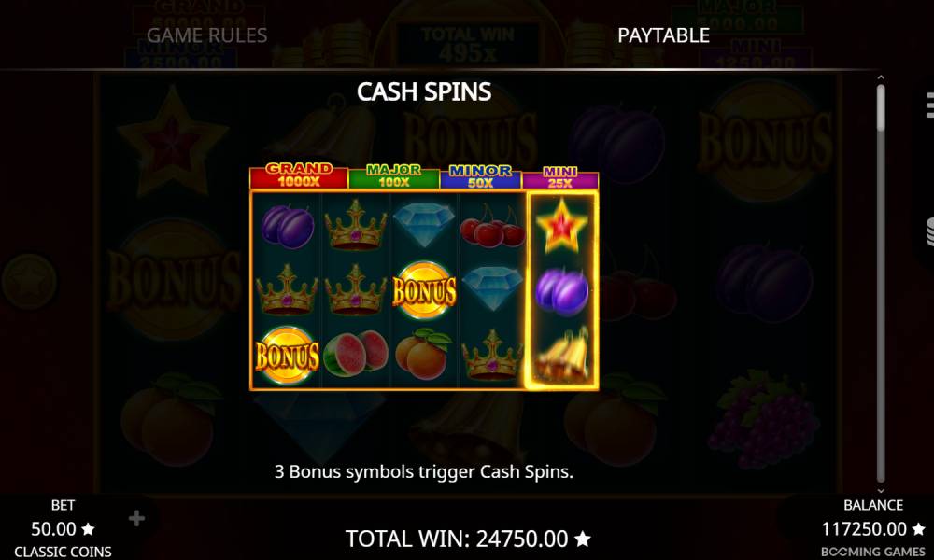Click the blue diamond in top row

pos(424,224)
